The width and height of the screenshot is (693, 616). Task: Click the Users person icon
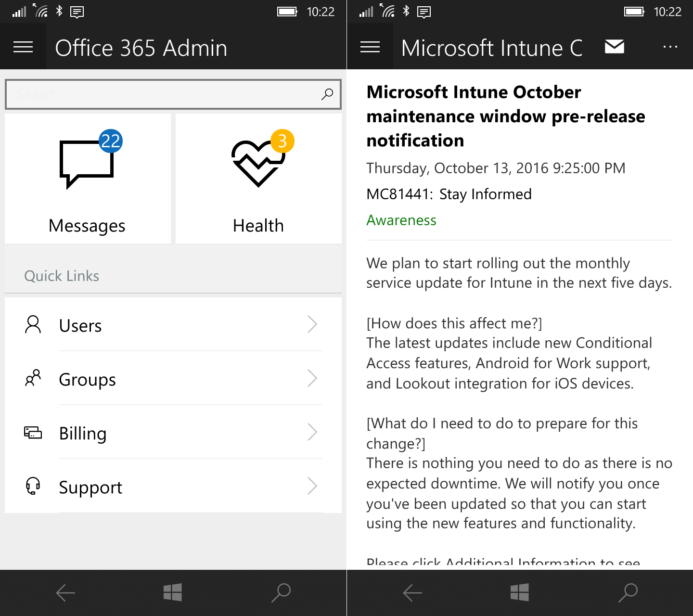[x=33, y=324]
